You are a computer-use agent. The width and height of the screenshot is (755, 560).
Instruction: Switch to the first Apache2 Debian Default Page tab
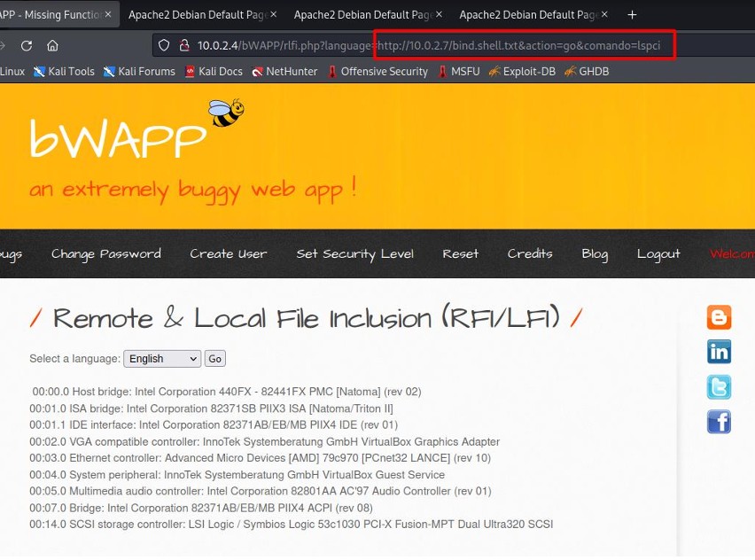pos(198,14)
